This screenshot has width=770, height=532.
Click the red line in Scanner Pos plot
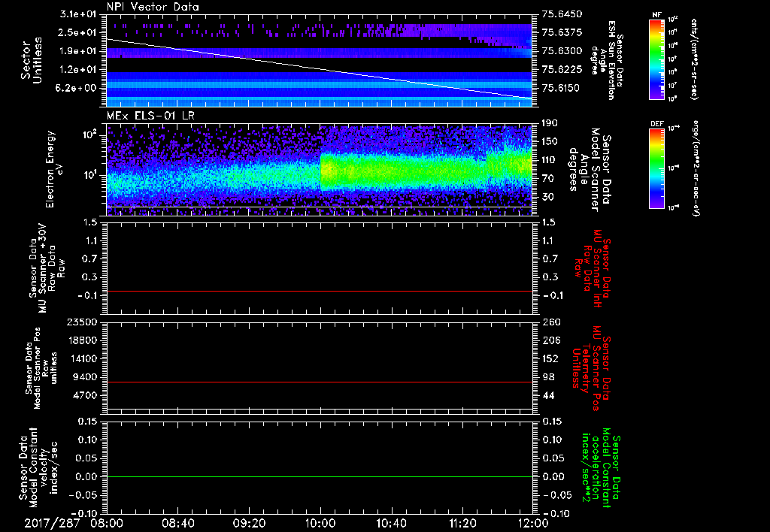coord(320,382)
